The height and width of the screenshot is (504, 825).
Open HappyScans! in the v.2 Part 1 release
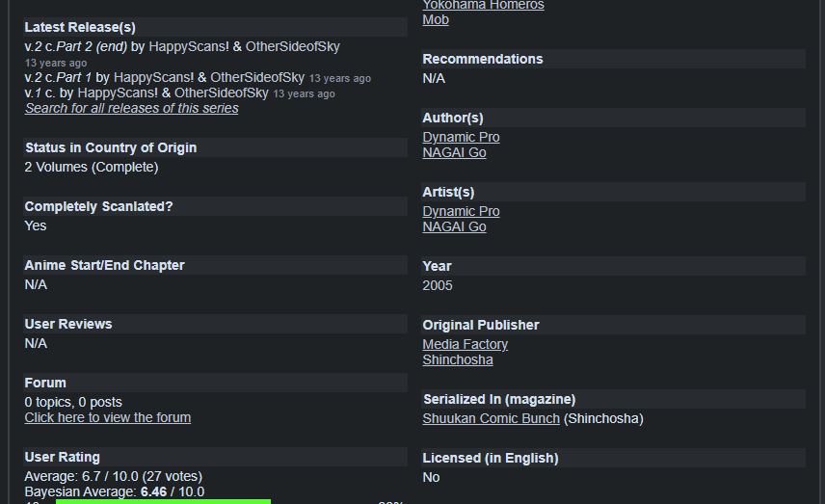pos(153,77)
